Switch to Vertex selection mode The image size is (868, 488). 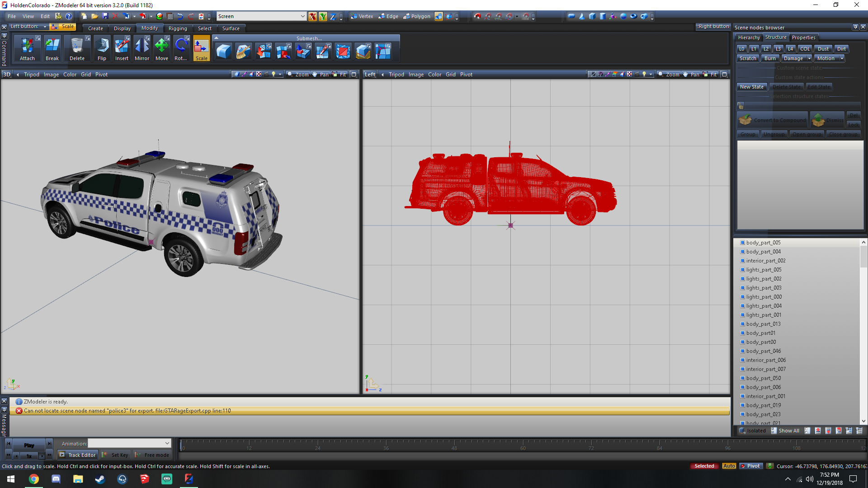(x=362, y=16)
